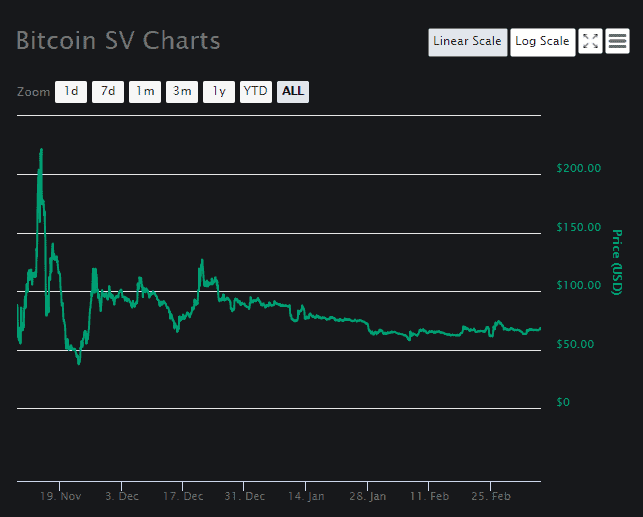Switch chart to Log Scale
Screen dimensions: 643x517
point(543,42)
